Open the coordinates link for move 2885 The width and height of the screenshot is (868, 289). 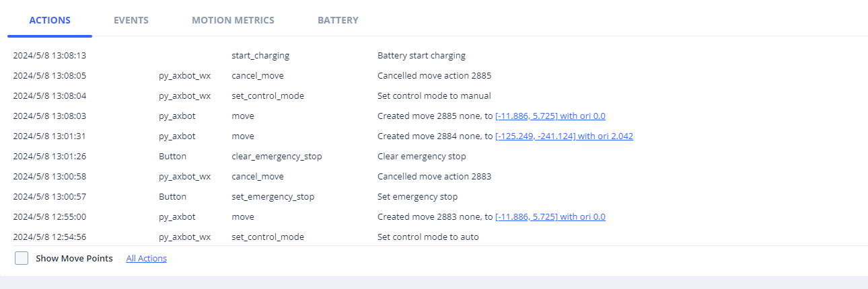tap(550, 116)
